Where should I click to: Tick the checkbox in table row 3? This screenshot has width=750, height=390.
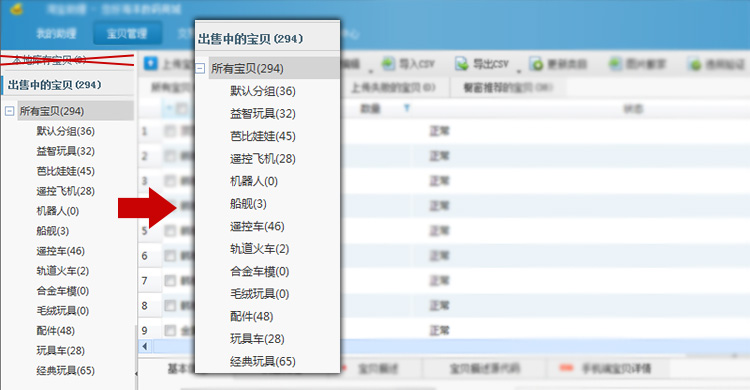pyautogui.click(x=170, y=181)
